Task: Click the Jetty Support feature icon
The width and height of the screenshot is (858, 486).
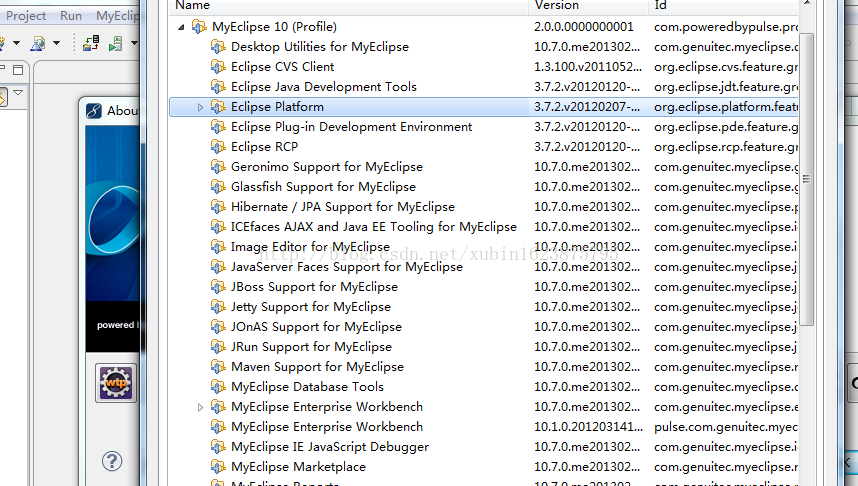Action: [218, 306]
